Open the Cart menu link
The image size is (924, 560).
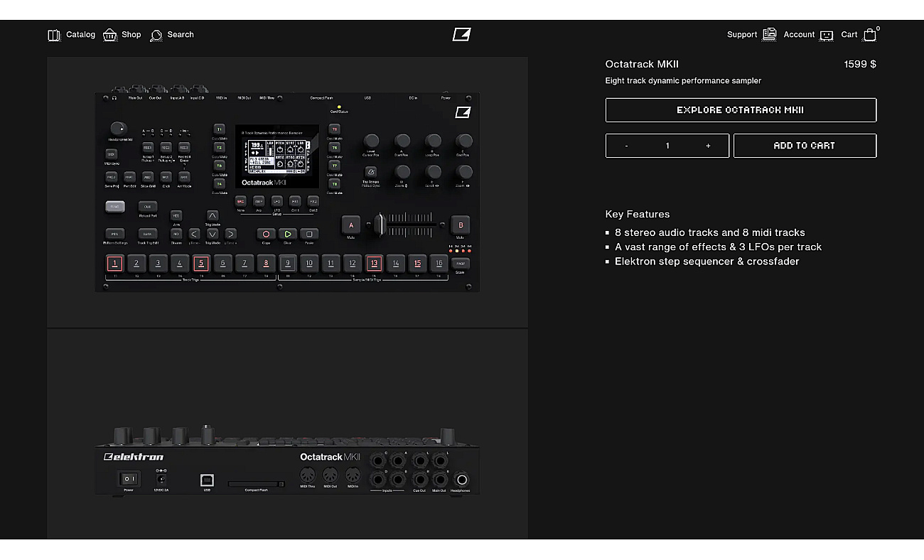pyautogui.click(x=849, y=35)
